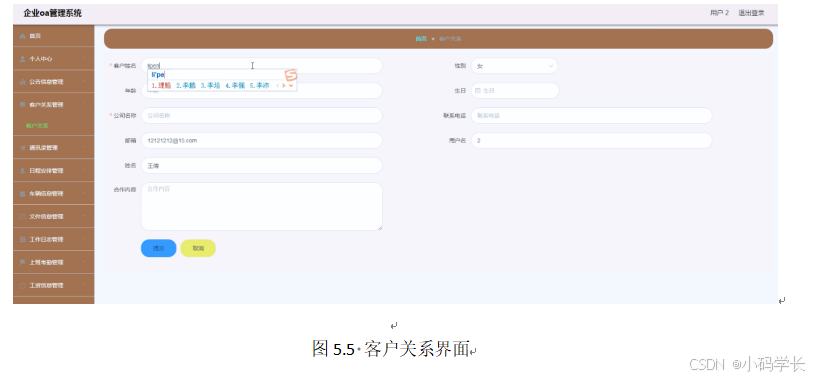Select IME candidate 2.李鹏
The height and width of the screenshot is (380, 817).
coord(186,85)
